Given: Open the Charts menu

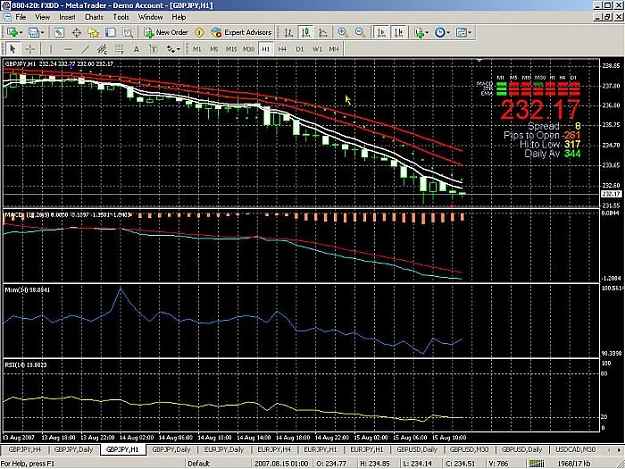Looking at the screenshot, I should point(94,17).
